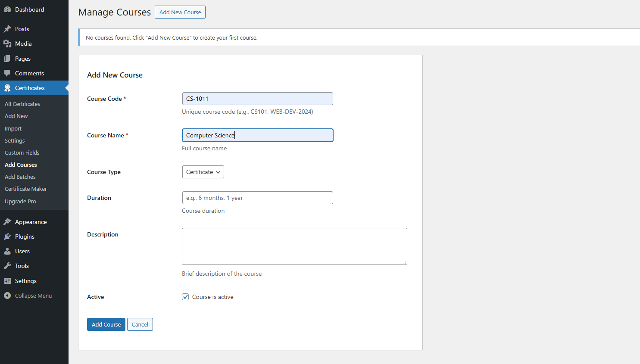Open the Add Batches submenu item
The image size is (640, 364).
(x=20, y=177)
